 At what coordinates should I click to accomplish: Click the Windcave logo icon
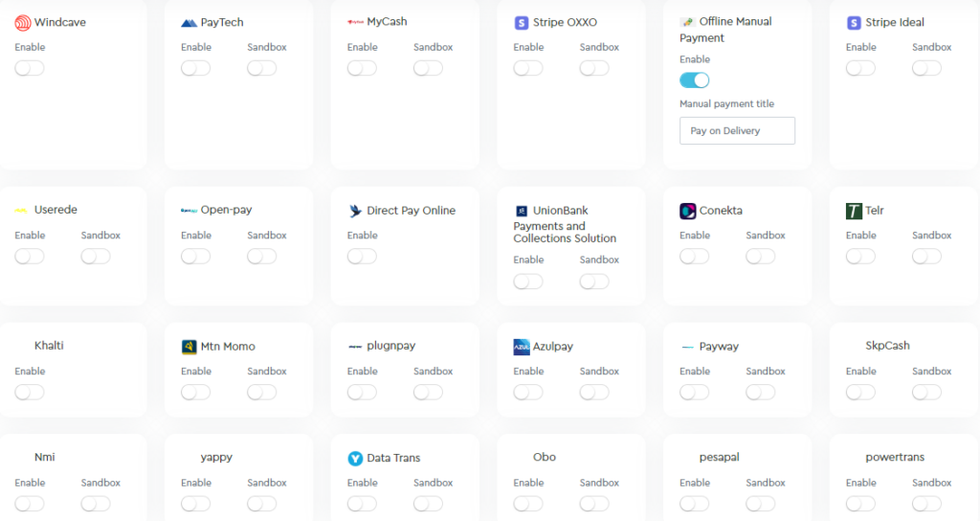pos(23,23)
